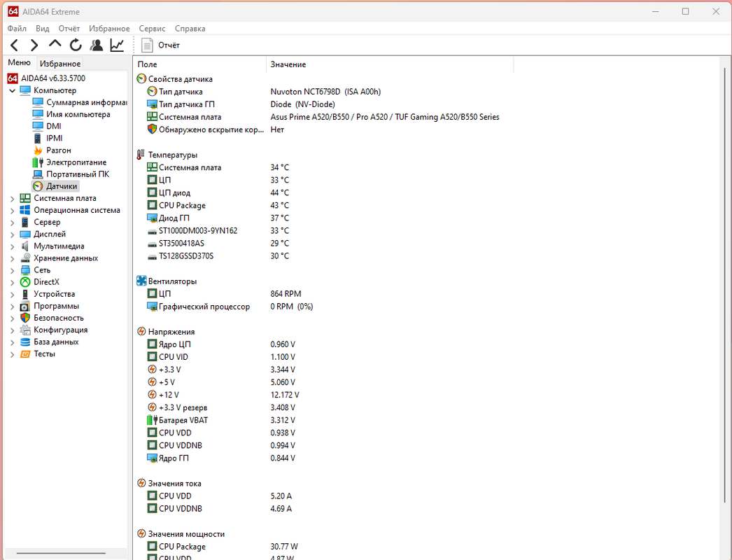Click the Напряжения group icon
This screenshot has width=732, height=560.
[141, 332]
